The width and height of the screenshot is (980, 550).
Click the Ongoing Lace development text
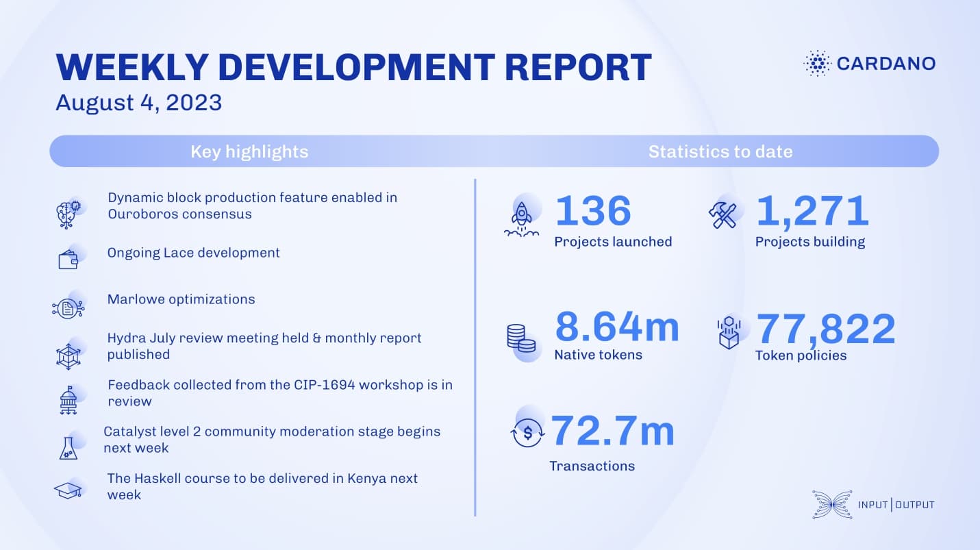click(194, 253)
